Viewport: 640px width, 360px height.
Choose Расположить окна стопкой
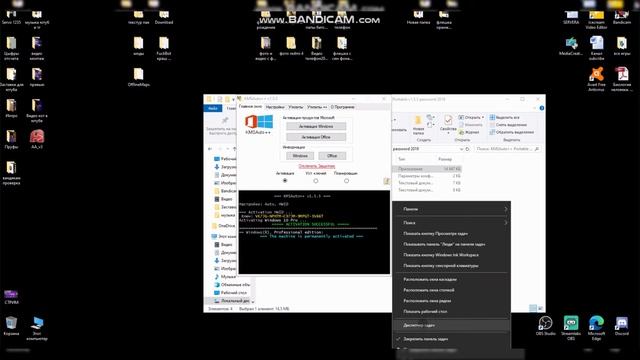(x=451, y=290)
